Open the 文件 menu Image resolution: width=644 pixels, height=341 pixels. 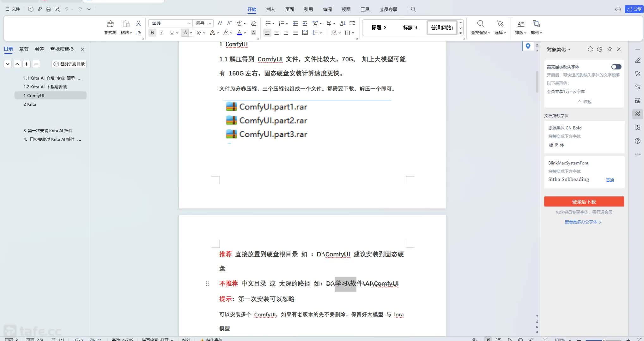tap(13, 9)
